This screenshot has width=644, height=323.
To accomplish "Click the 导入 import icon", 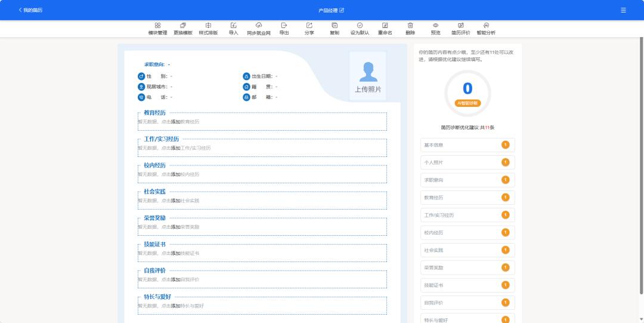I will pos(233,29).
